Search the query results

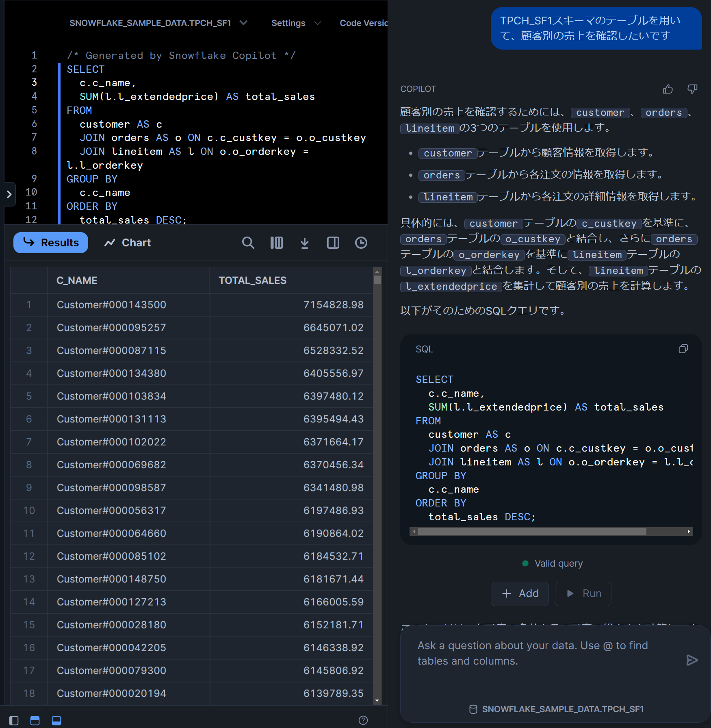coord(248,243)
